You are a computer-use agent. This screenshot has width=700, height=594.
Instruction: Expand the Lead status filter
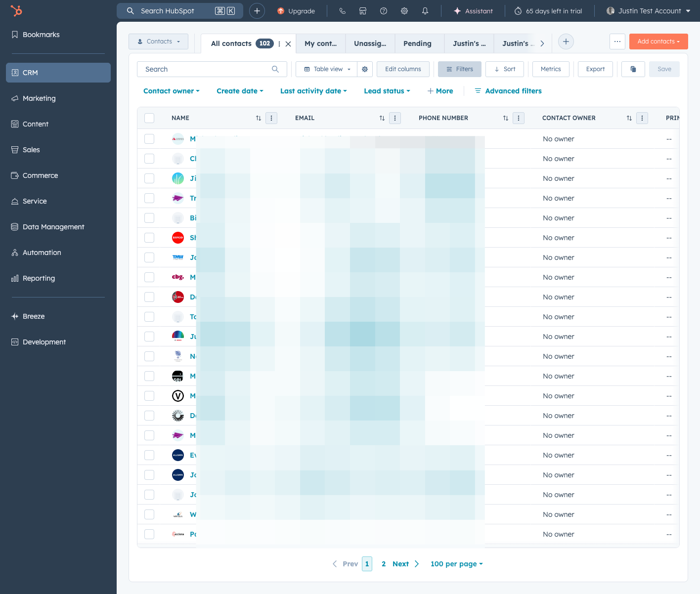click(387, 91)
